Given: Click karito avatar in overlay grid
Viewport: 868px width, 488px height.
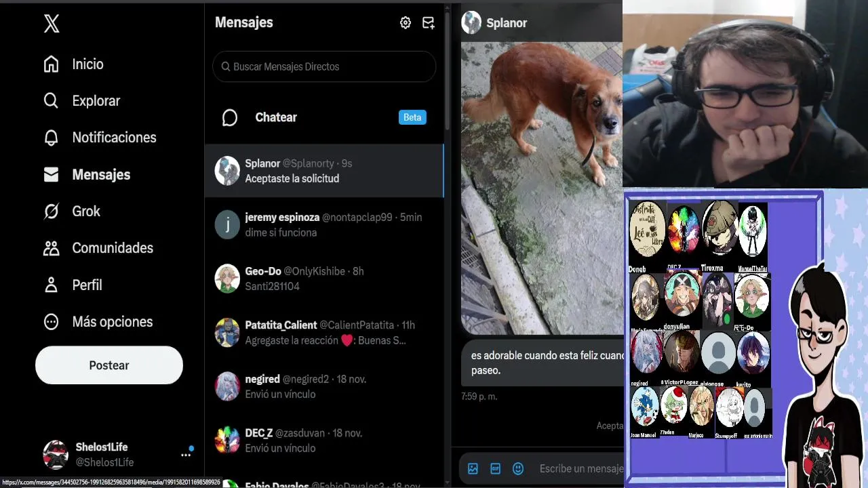Looking at the screenshot, I should [753, 352].
